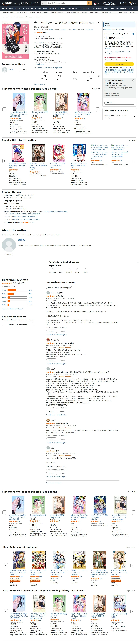Open the 'Japanese Books' subnav tab
This screenshot has width=139, height=644.
9,12
